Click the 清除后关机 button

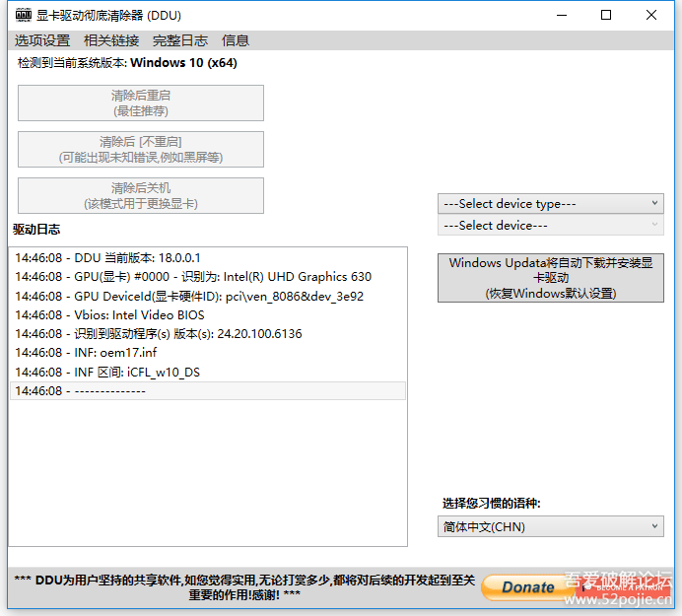141,195
